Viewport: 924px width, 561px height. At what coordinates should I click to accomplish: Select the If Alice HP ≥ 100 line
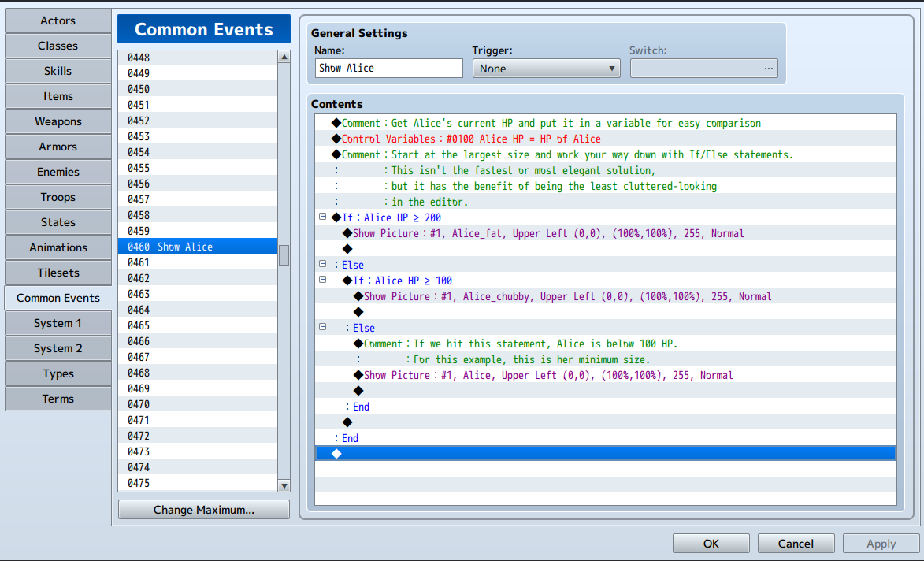(x=606, y=280)
